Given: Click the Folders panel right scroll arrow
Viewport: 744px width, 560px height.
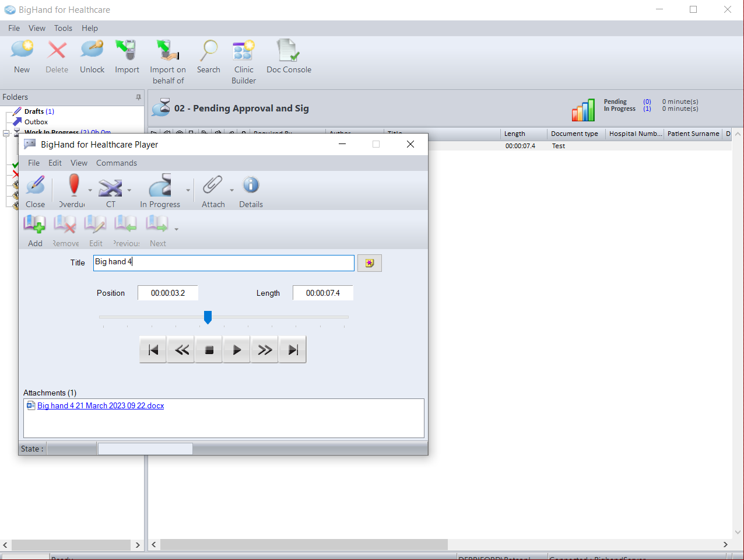Looking at the screenshot, I should pos(138,545).
